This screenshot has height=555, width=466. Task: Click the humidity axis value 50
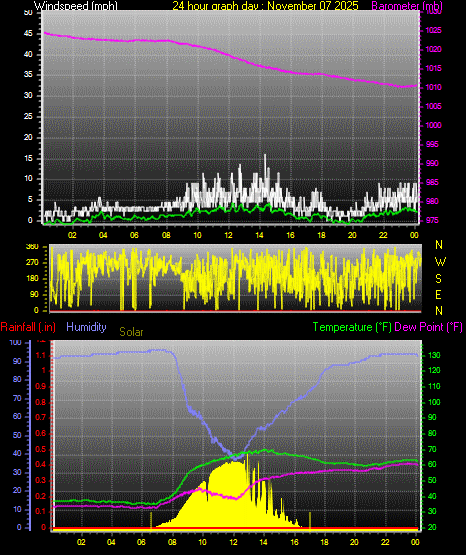pos(17,435)
